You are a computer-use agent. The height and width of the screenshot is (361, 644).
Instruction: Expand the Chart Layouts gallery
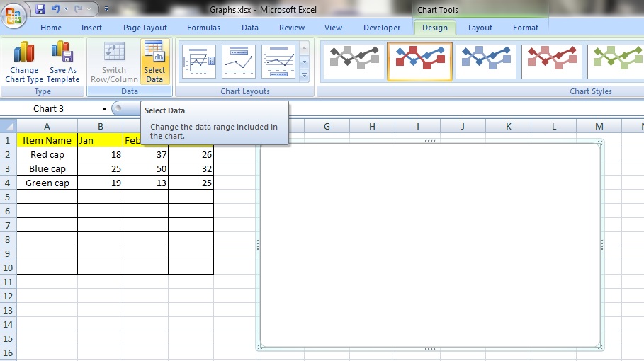click(305, 75)
